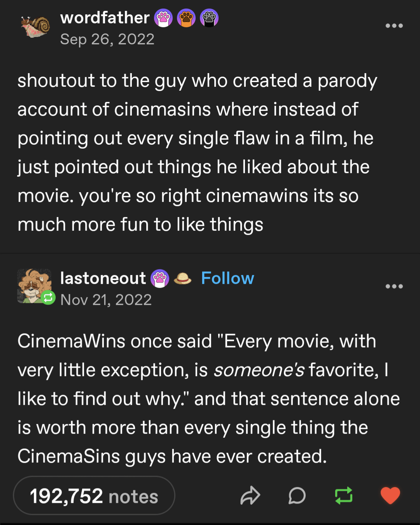Open wordfather's snail avatar

coord(36,27)
